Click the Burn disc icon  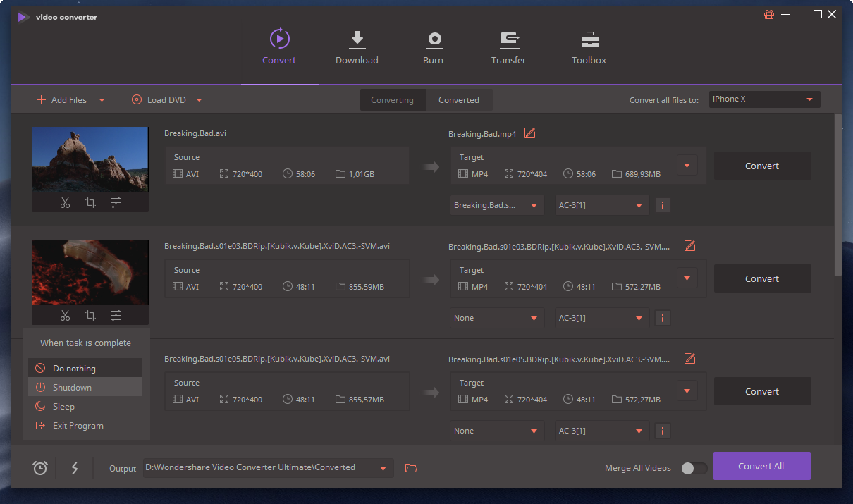click(x=434, y=39)
